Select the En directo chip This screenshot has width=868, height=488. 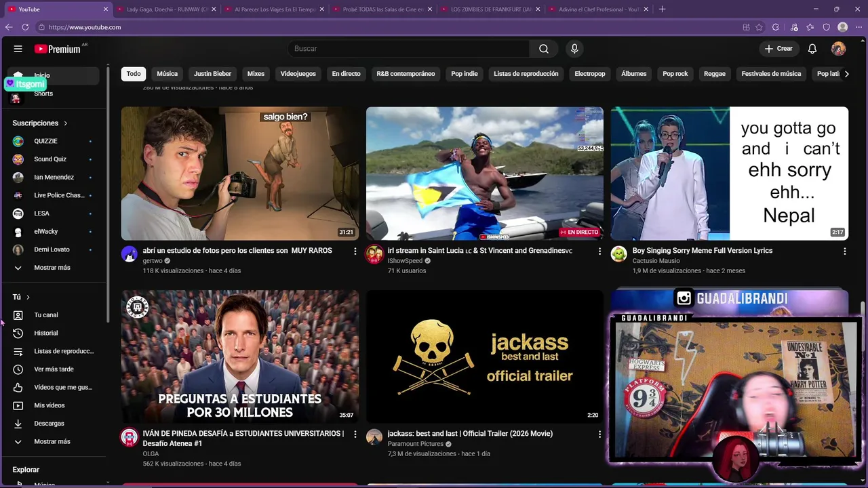(x=346, y=74)
